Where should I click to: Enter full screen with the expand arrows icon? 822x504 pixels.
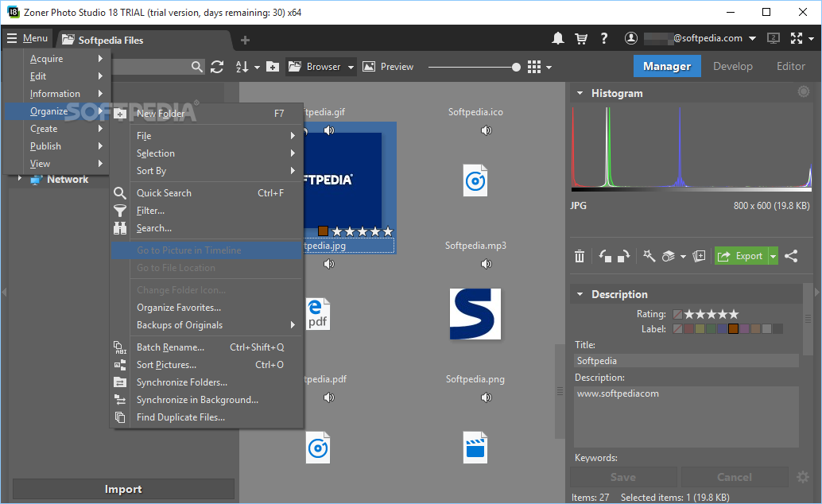coord(797,38)
